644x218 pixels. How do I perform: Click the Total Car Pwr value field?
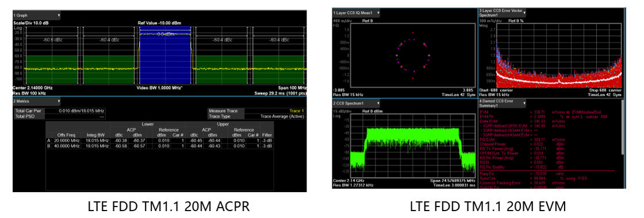75,111
